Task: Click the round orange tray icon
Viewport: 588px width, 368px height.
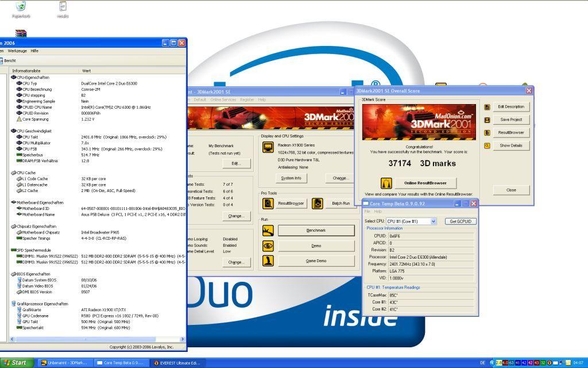Action: point(550,363)
